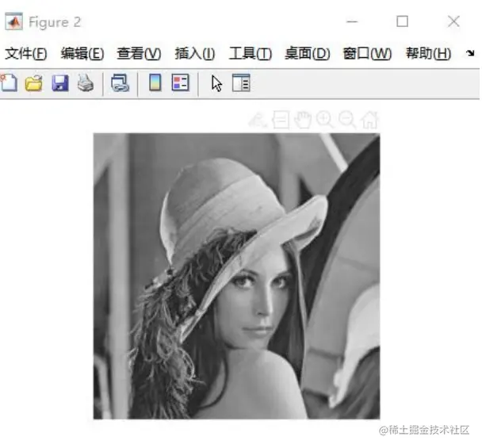The image size is (482, 448).
Task: Minimize the Figure 2 window
Action: pos(352,21)
